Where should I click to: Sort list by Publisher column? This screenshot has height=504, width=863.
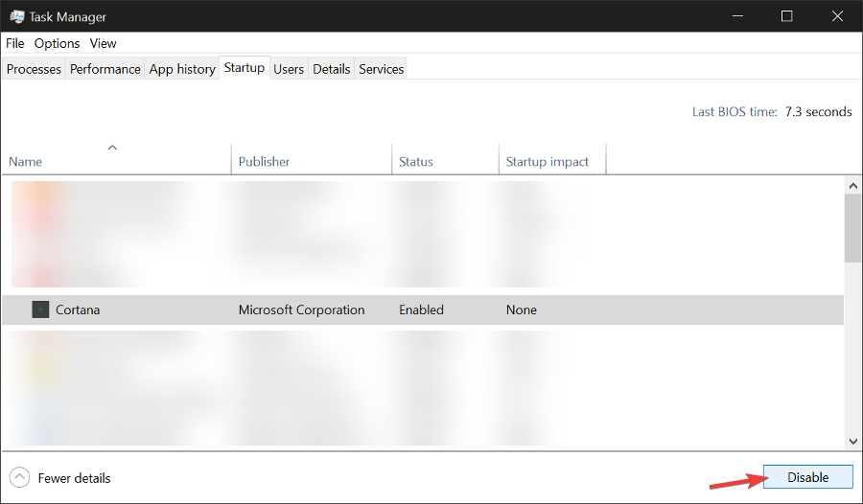312,158
